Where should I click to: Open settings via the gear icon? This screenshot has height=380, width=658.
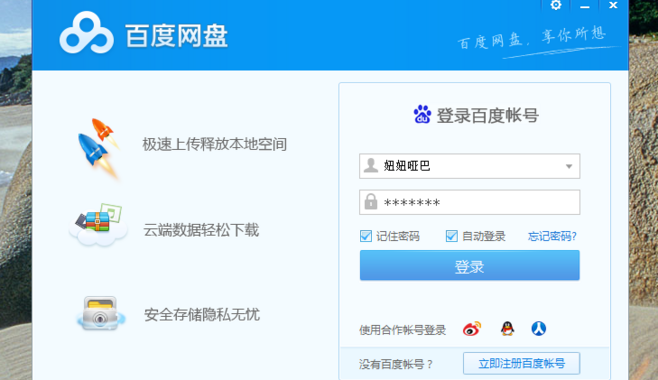coord(556,5)
